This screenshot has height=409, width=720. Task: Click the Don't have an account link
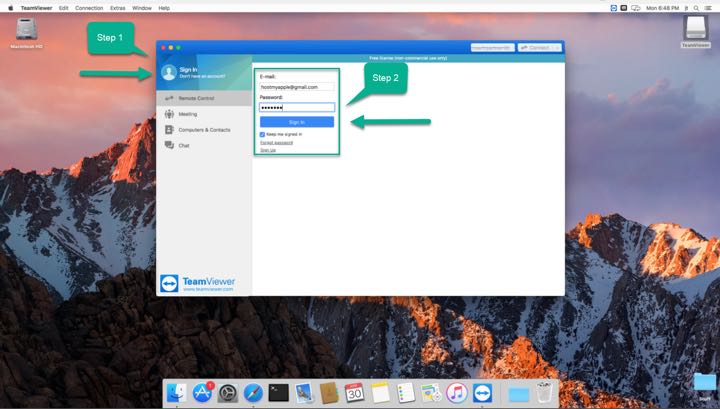tap(202, 76)
